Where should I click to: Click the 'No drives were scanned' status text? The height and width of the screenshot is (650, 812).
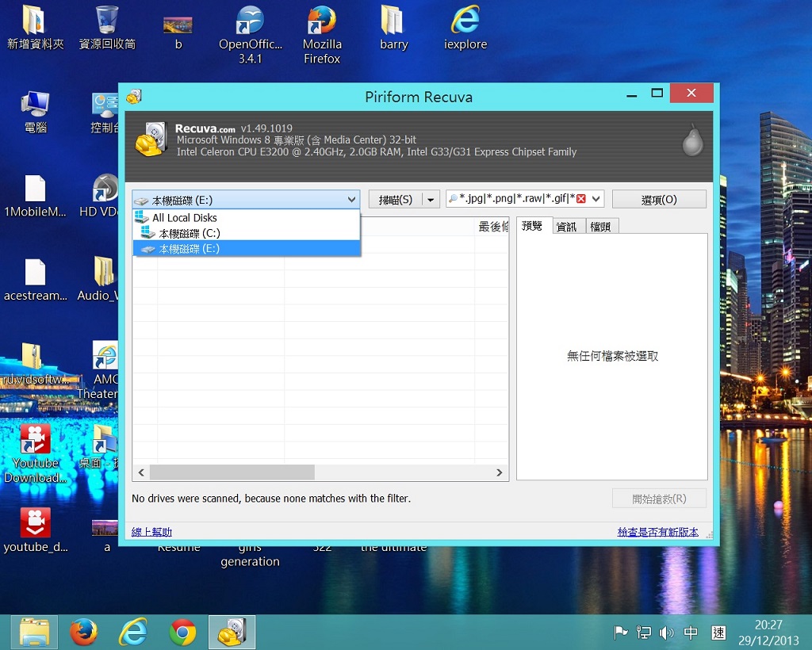[x=271, y=499]
